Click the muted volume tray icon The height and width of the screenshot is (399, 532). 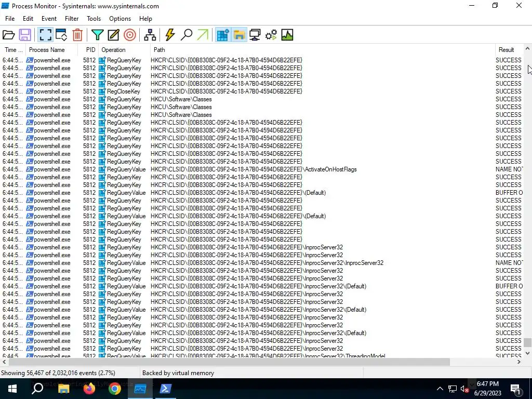[x=464, y=389]
